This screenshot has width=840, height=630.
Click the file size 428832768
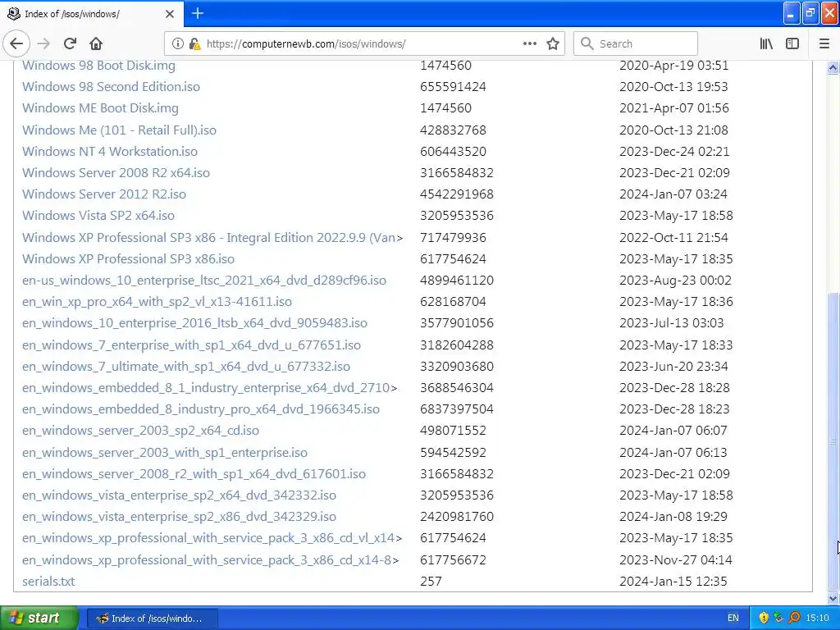pos(453,130)
